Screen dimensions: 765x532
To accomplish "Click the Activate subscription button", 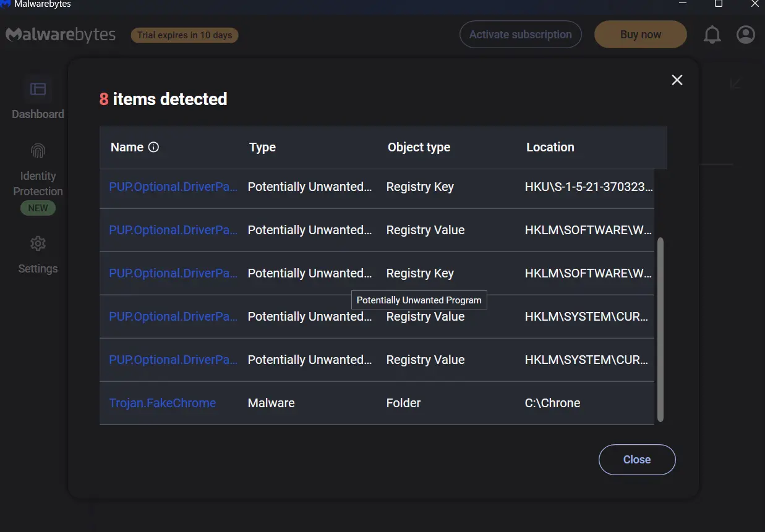I will 520,35.
